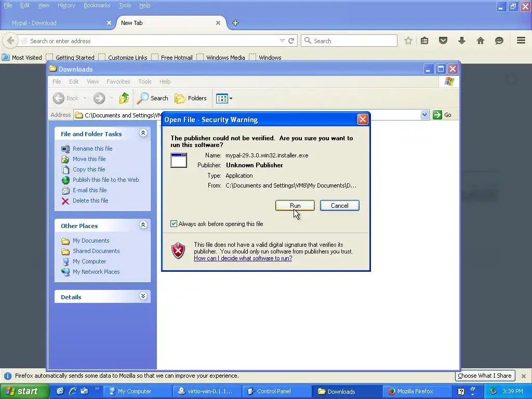This screenshot has width=532, height=399.
Task: Open Firefox downloads arrow icon
Action: point(462,41)
